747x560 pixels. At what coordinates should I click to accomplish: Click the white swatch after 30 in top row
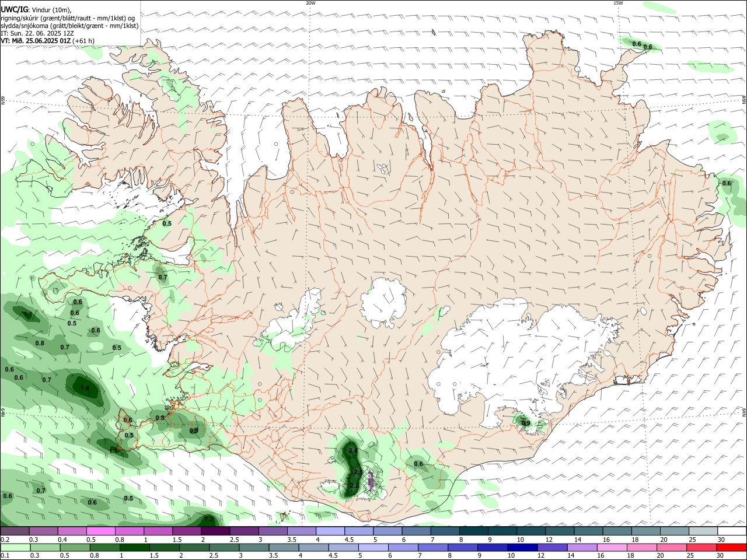point(732,531)
